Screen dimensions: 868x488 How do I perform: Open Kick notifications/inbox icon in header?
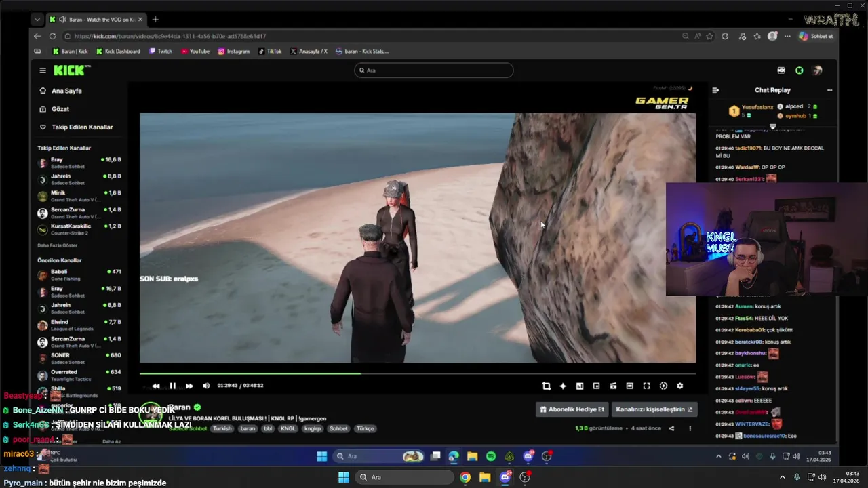tap(781, 70)
